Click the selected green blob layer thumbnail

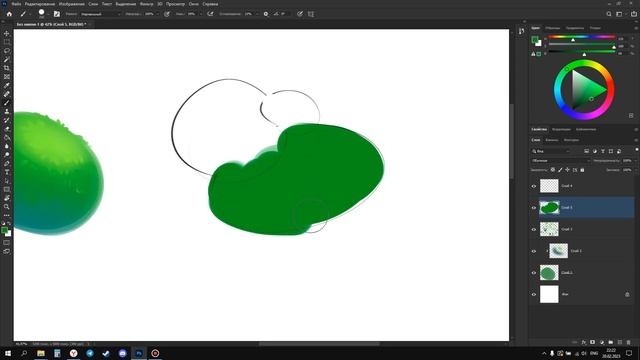click(549, 208)
